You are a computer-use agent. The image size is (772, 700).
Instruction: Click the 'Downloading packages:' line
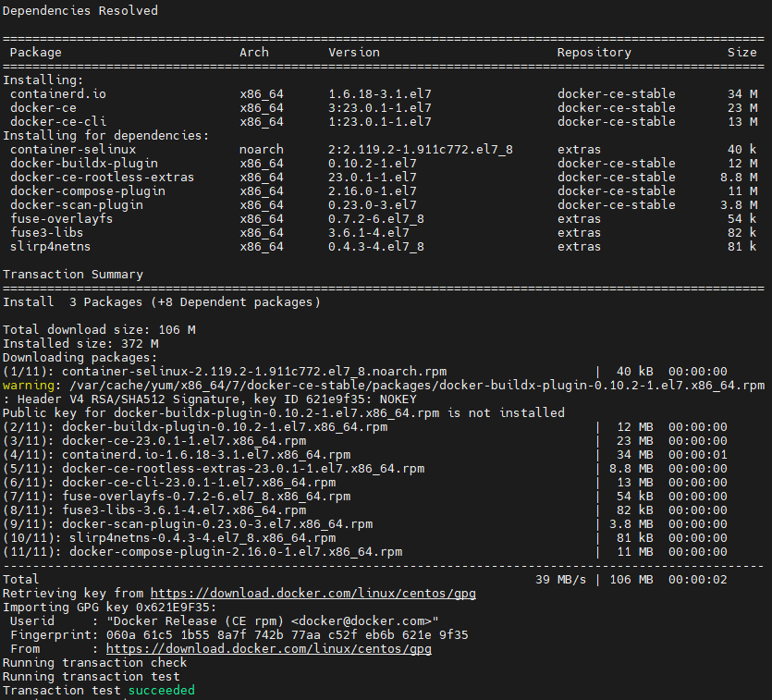click(x=80, y=358)
